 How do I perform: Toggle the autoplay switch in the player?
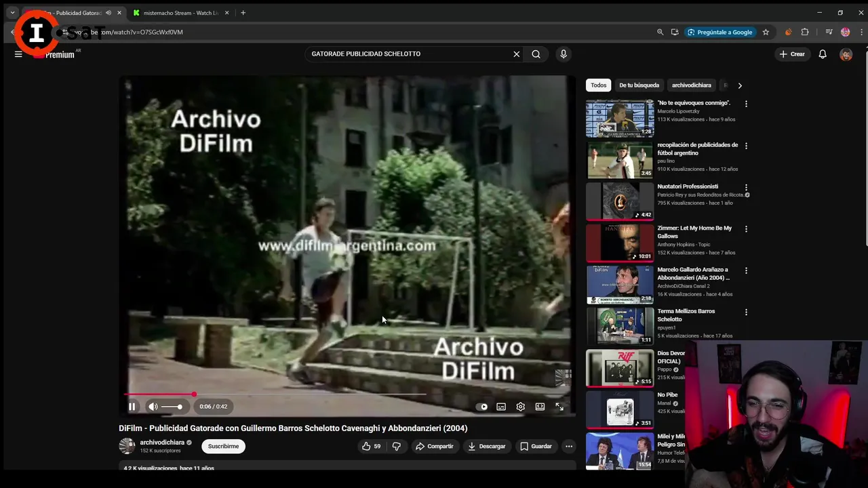(x=482, y=407)
